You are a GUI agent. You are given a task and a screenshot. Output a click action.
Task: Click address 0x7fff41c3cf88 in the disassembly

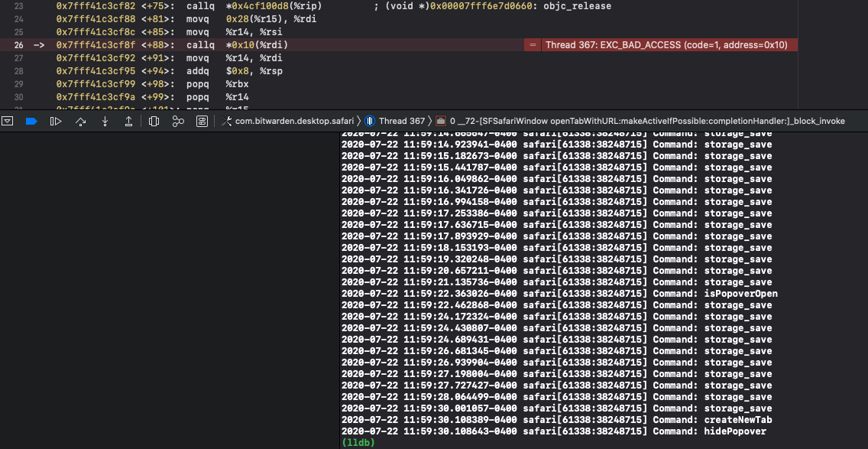[96, 19]
